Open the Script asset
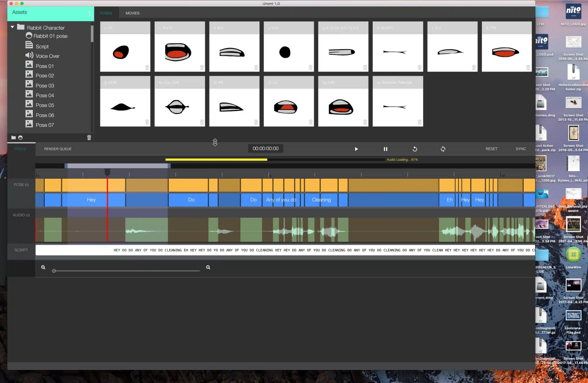 [x=37, y=46]
